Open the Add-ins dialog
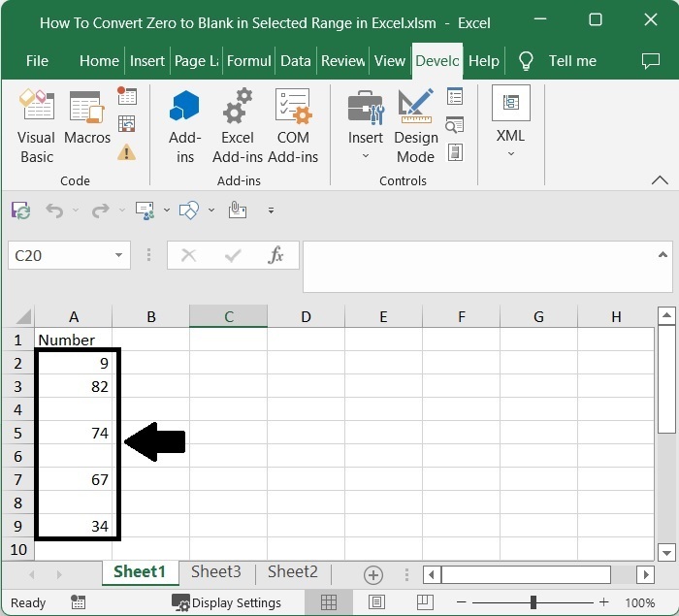679x616 pixels. (184, 126)
